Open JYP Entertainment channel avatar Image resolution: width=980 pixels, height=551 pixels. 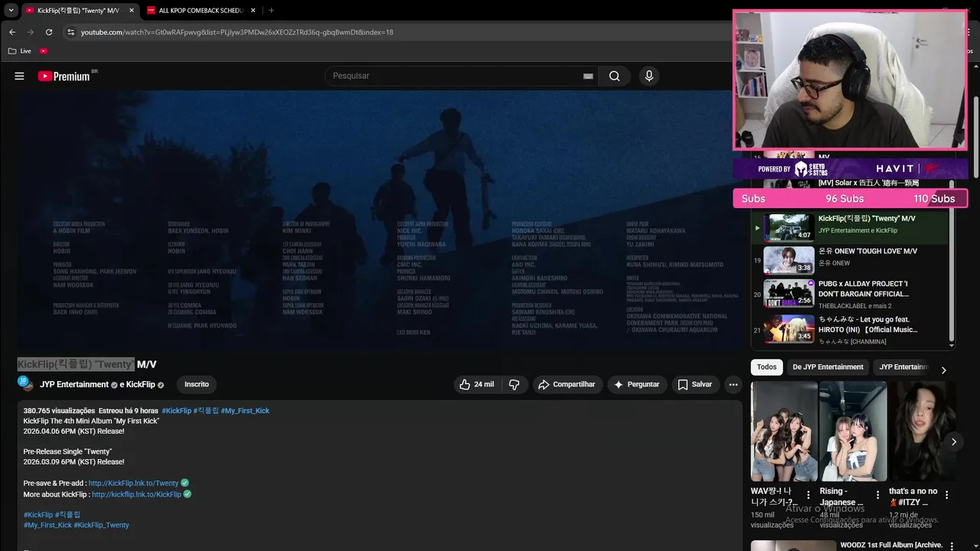(25, 384)
